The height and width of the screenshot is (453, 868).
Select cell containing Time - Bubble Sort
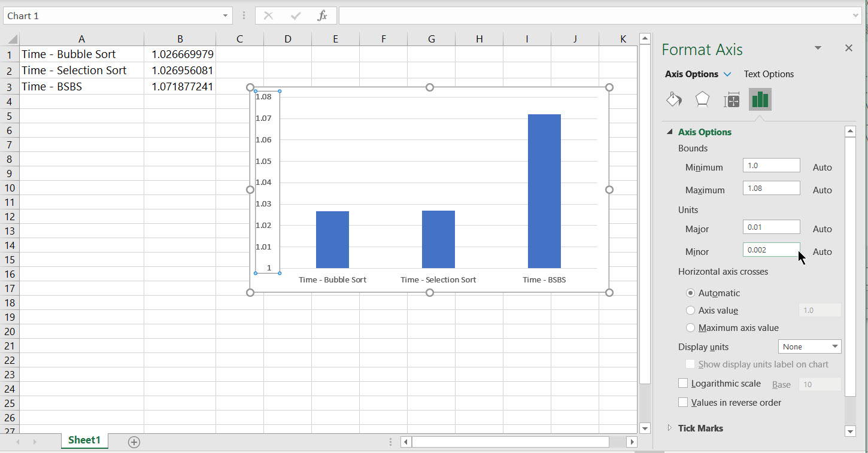tap(81, 54)
